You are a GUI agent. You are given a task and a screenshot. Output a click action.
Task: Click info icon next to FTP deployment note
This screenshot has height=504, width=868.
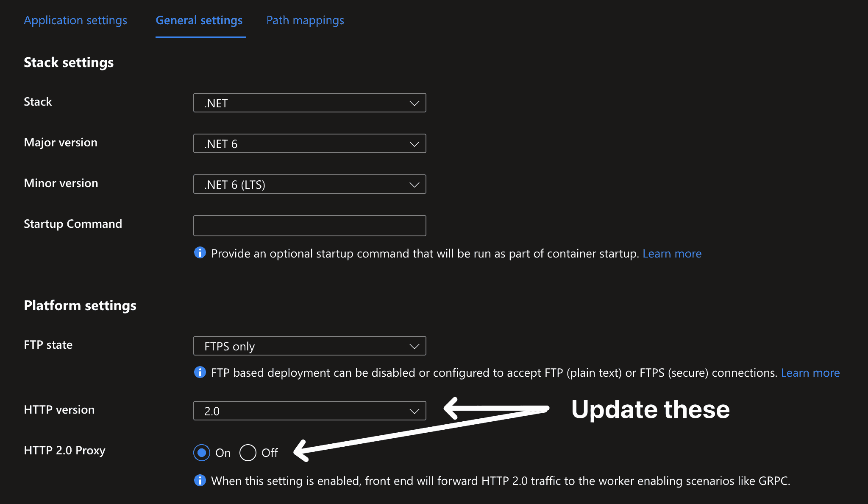coord(200,372)
